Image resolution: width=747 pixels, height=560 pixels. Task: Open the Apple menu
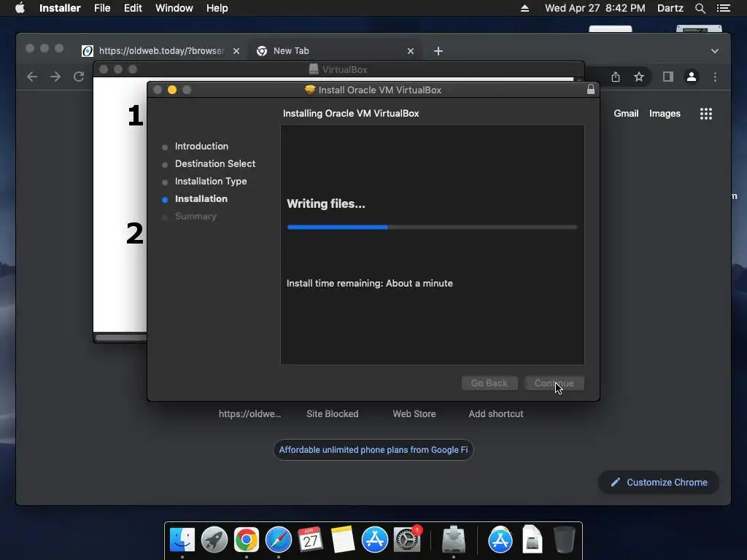tap(20, 8)
